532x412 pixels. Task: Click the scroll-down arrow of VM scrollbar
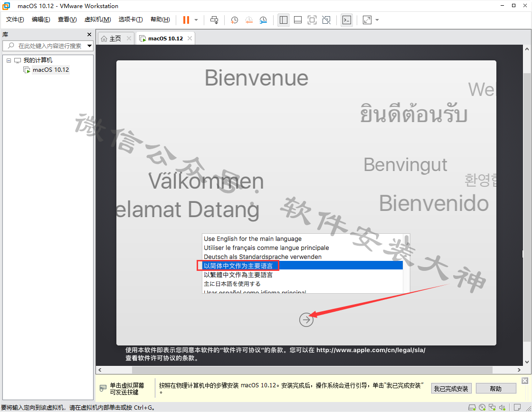tap(527, 362)
